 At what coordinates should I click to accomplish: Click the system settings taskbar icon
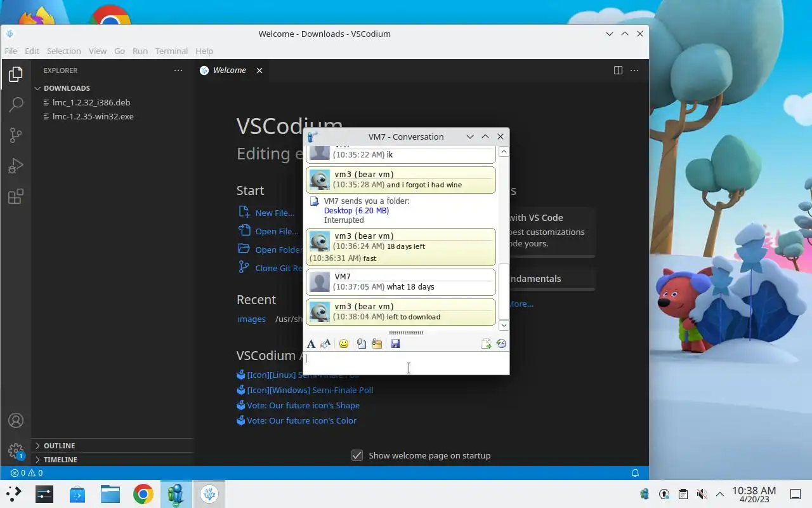click(44, 493)
